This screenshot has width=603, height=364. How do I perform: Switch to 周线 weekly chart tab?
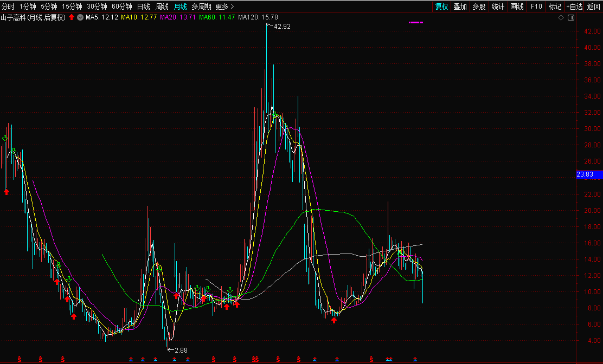(162, 6)
